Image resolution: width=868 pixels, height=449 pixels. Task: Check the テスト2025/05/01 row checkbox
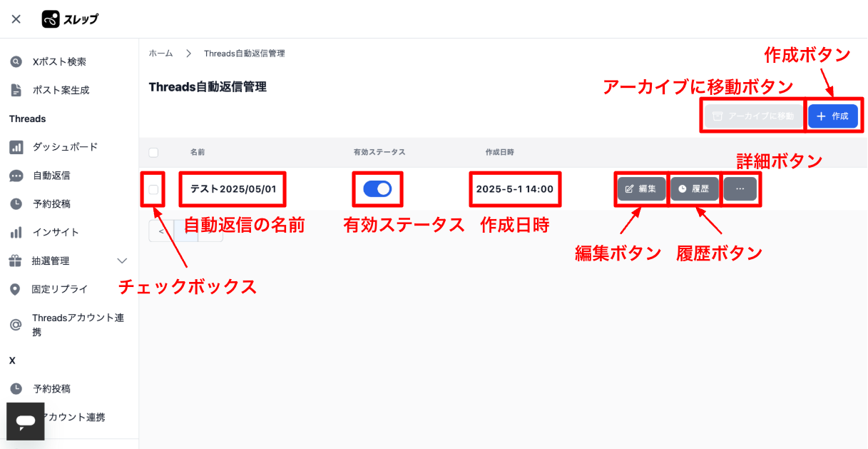pos(153,189)
